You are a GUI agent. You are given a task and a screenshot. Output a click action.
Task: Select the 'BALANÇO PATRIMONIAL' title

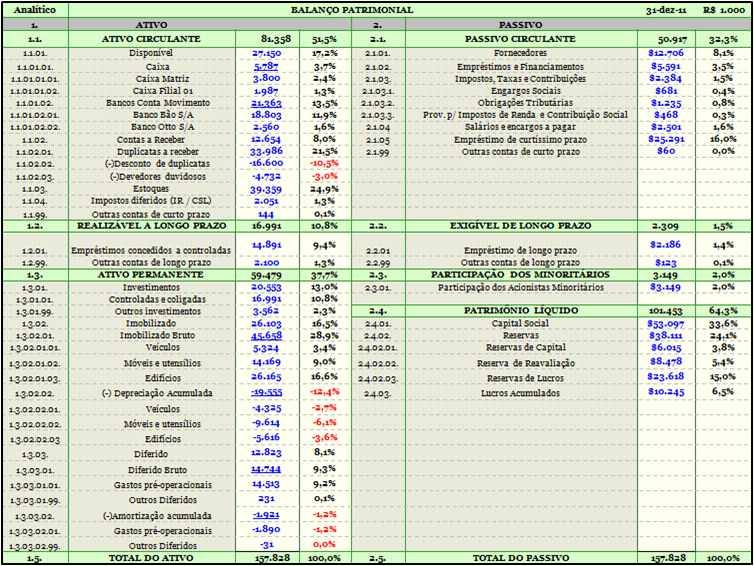click(x=352, y=10)
